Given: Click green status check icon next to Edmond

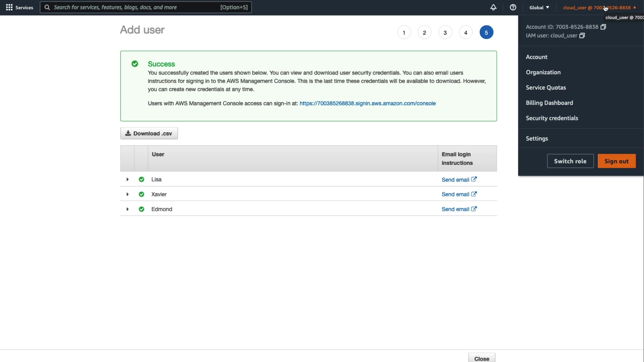Looking at the screenshot, I should click(141, 209).
